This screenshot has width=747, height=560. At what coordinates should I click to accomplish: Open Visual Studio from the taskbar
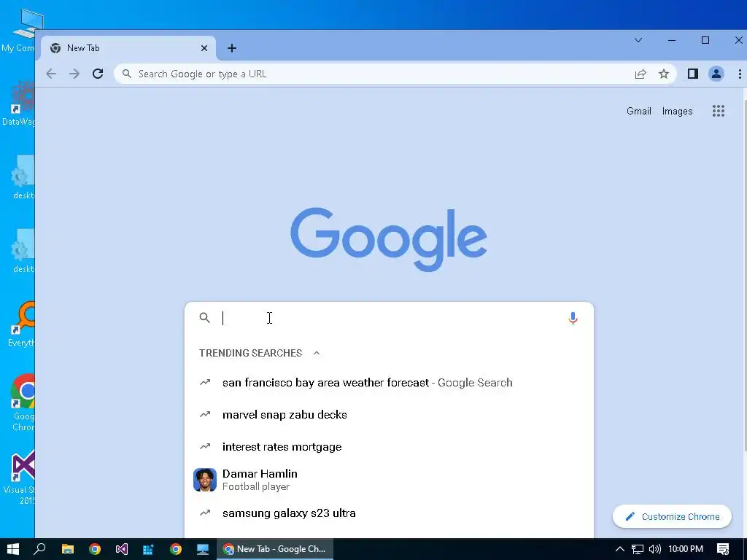click(x=122, y=549)
